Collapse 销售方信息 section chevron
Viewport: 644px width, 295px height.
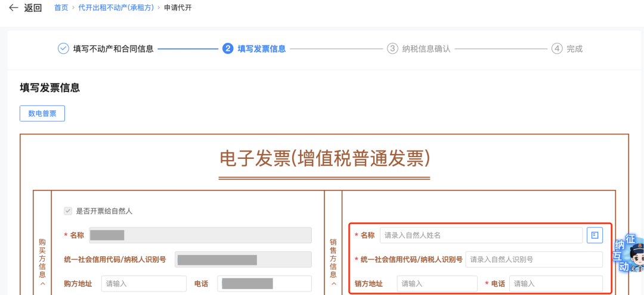(x=333, y=284)
